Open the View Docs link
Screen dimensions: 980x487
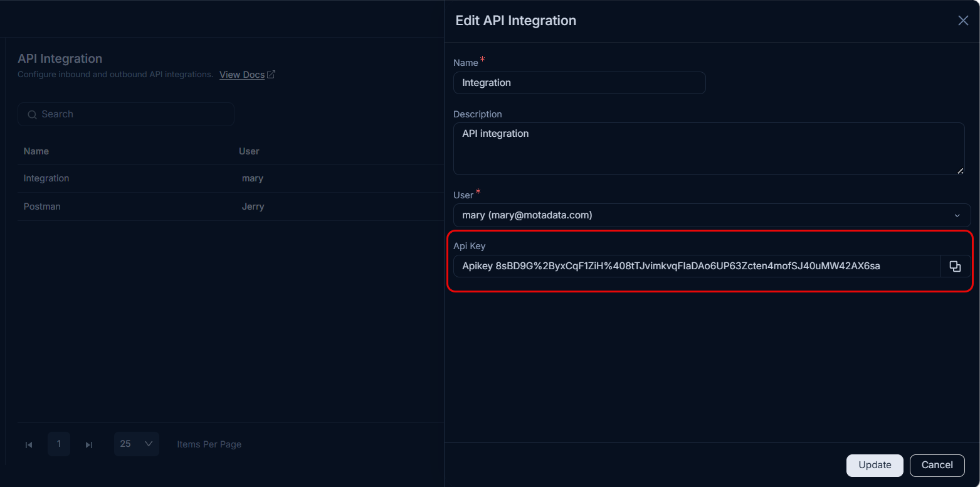coord(242,75)
